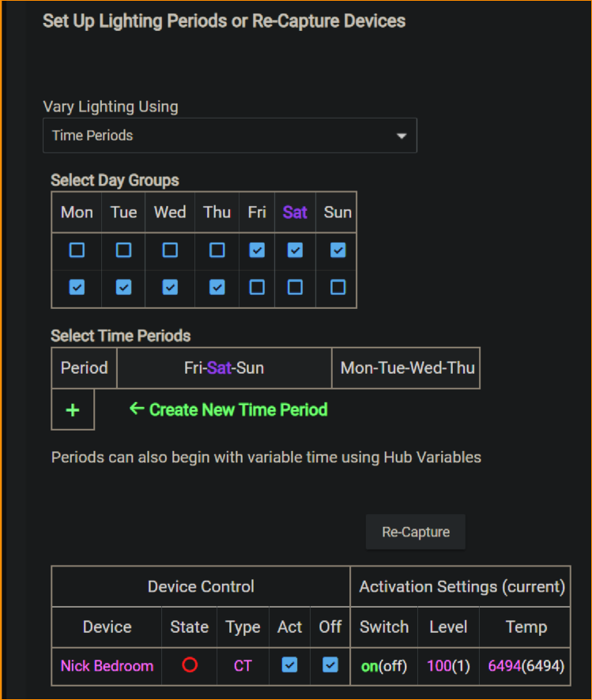Uncheck Monday in the second day group row
This screenshot has width=592, height=700.
pos(77,288)
